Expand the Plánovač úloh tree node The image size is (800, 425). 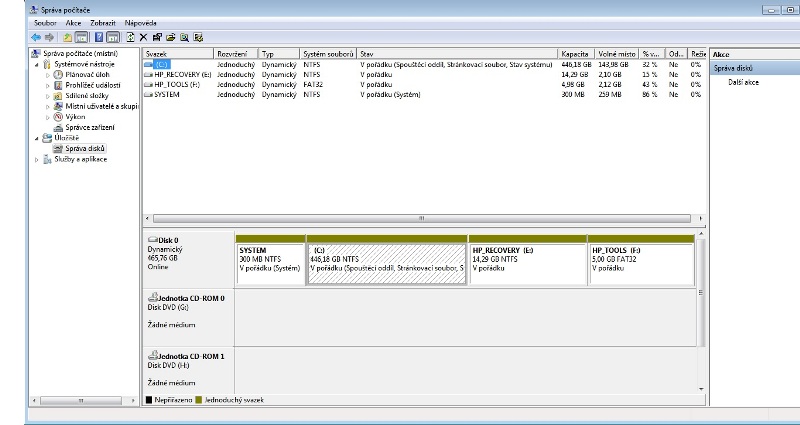[48, 75]
